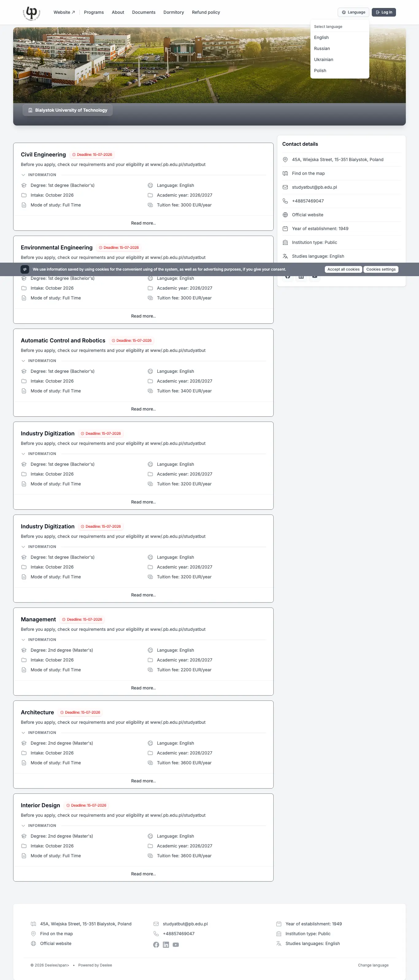Image resolution: width=419 pixels, height=980 pixels.
Task: Click the Facebook icon in the footer
Action: click(x=156, y=945)
